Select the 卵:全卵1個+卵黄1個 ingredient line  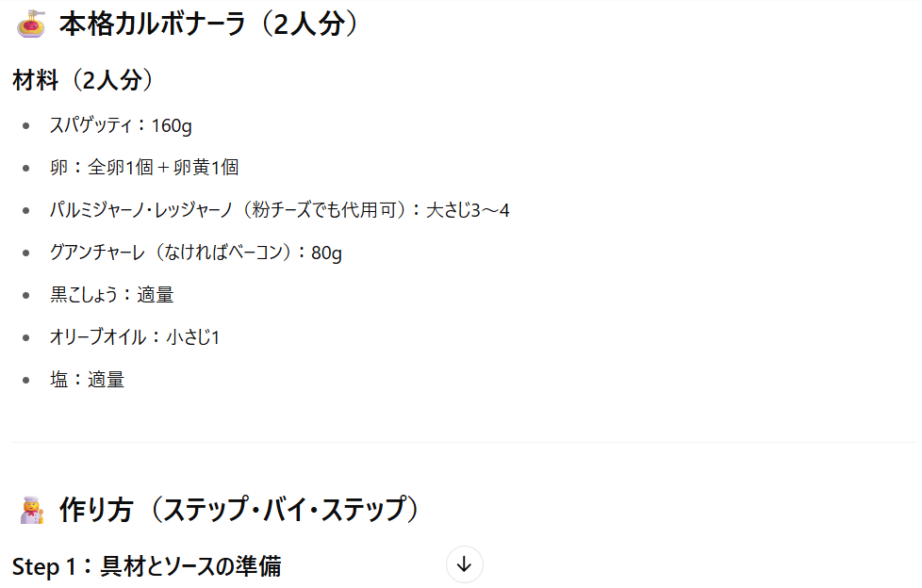pyautogui.click(x=144, y=168)
